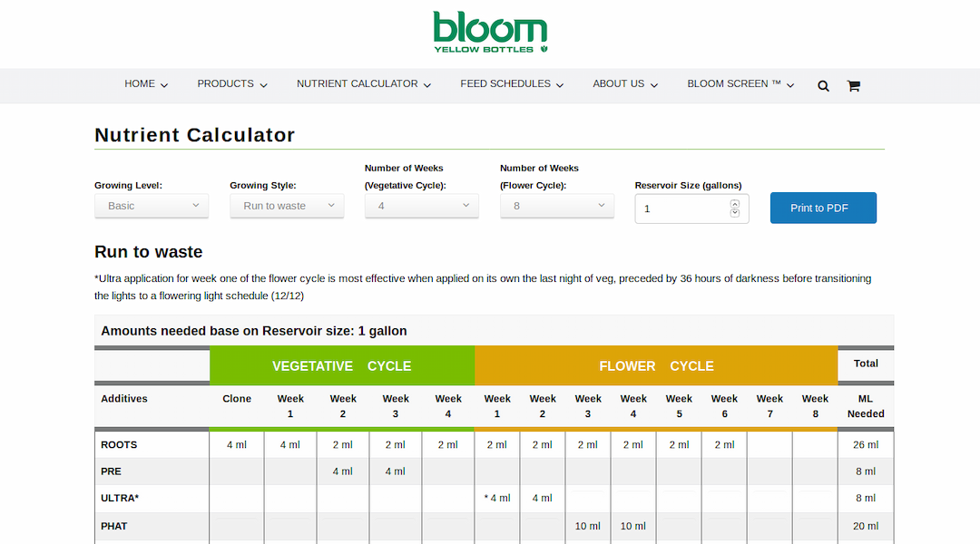The height and width of the screenshot is (544, 980).
Task: Click the Print to PDF button
Action: [823, 208]
